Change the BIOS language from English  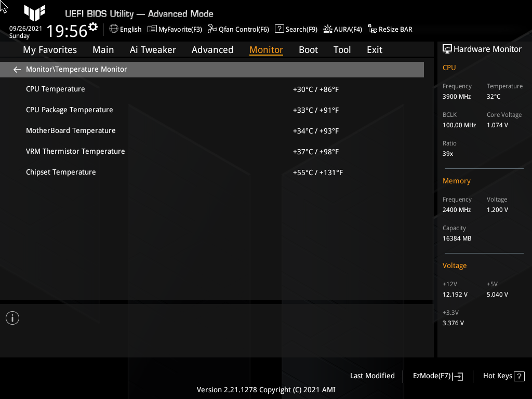125,29
